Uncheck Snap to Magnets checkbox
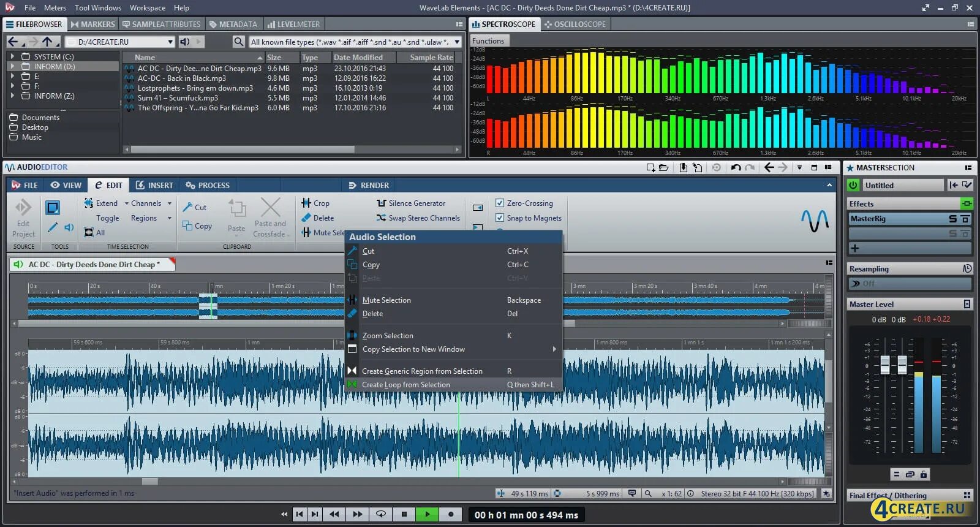Viewport: 980px width, 527px height. [500, 218]
